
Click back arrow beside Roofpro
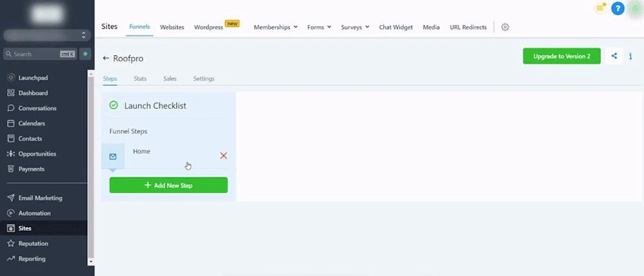pos(106,59)
